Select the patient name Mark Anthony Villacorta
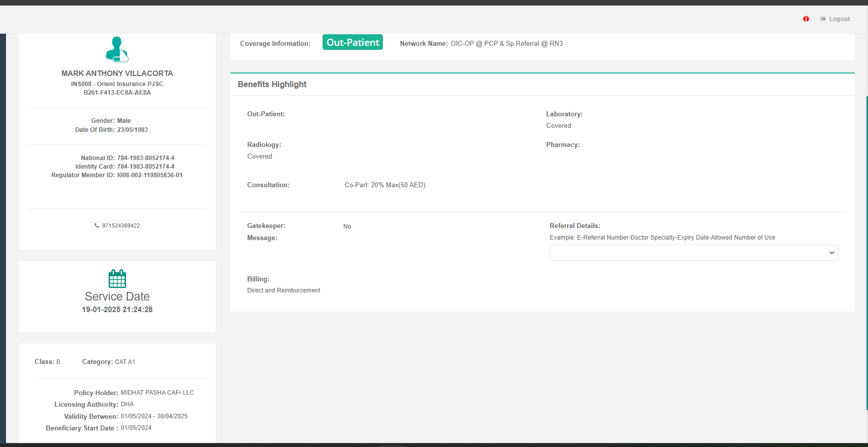Viewport: 868px width, 447px height. click(117, 73)
